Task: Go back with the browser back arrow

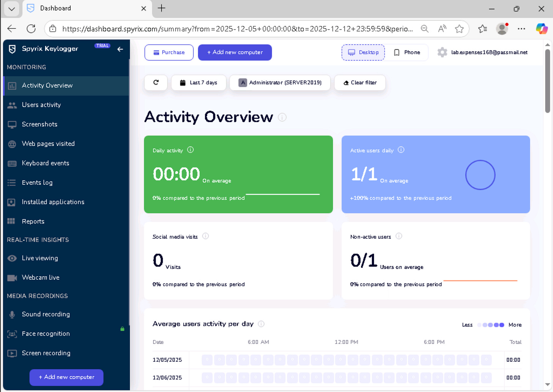Action: point(12,29)
